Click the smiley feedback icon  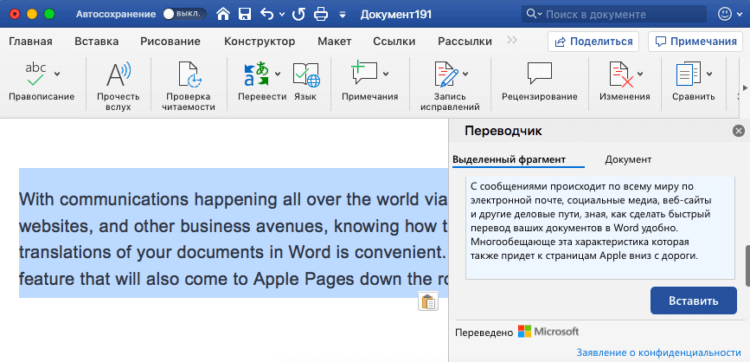[x=725, y=14]
